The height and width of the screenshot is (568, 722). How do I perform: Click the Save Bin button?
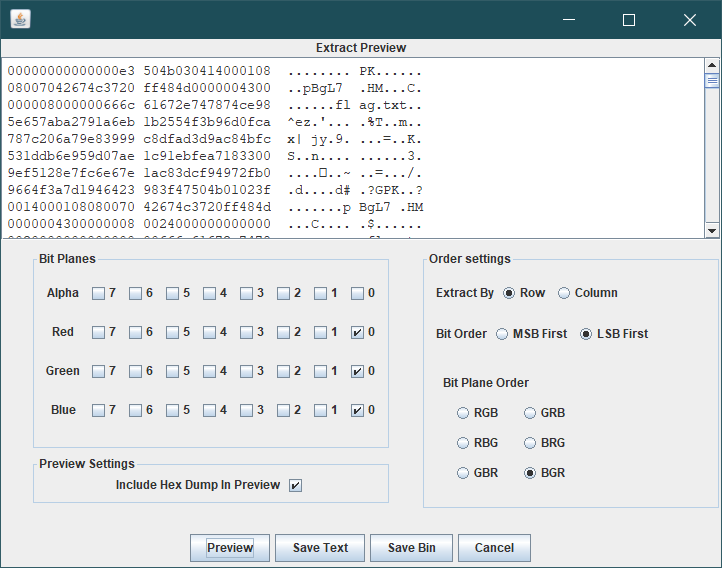point(411,548)
